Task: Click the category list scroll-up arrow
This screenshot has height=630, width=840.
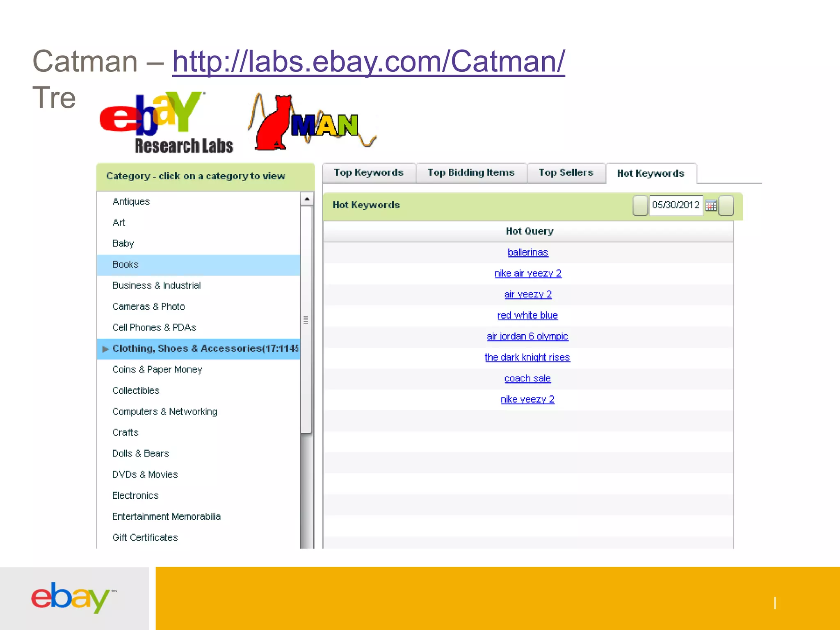Action: coord(307,199)
